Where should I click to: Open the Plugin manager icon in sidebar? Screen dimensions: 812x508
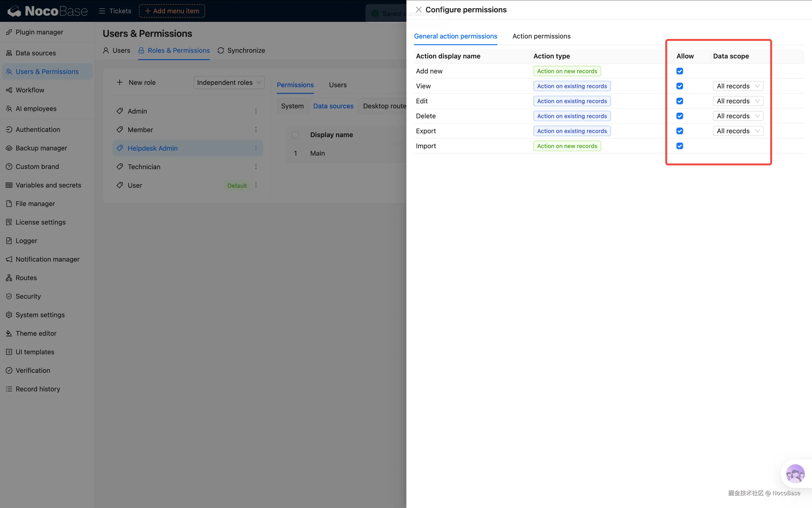(x=9, y=32)
